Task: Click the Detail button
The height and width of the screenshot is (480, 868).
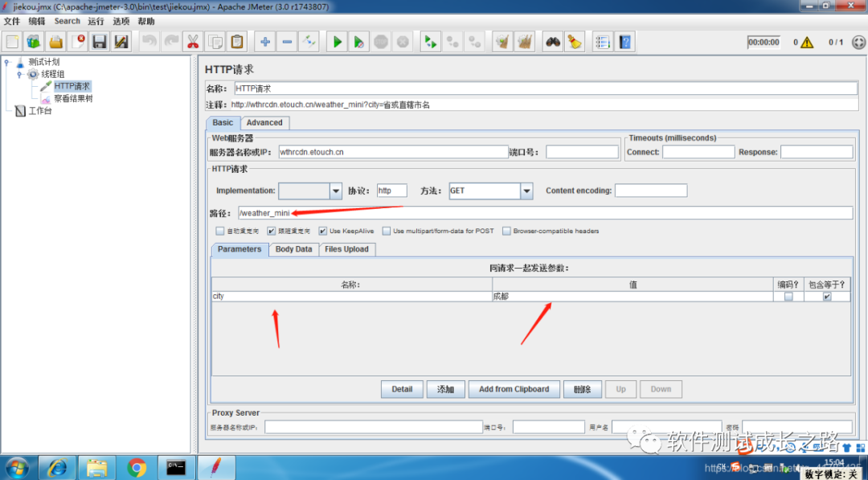Action: click(x=402, y=389)
